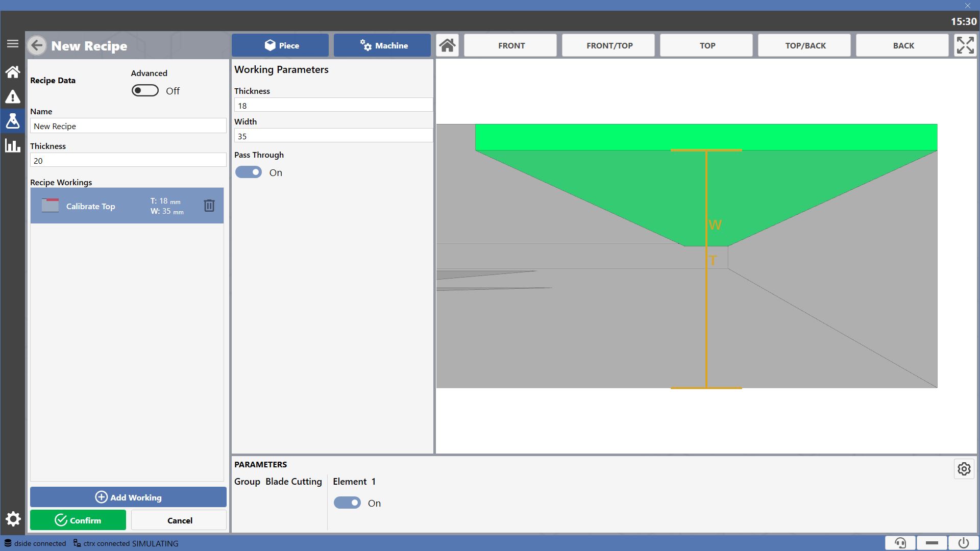Reset 3D view with home icon
Image resolution: width=980 pixels, height=551 pixels.
pos(448,45)
